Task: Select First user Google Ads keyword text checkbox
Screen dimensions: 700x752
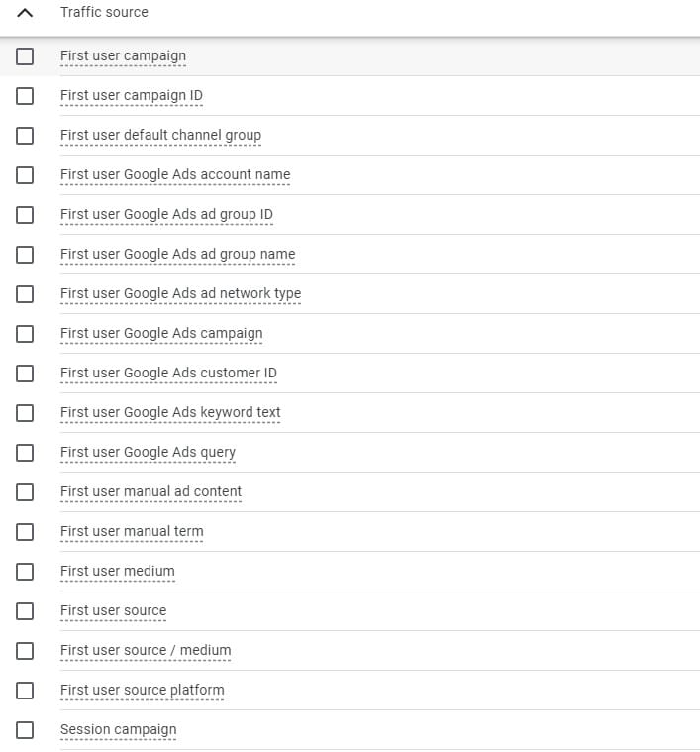Action: [x=25, y=413]
